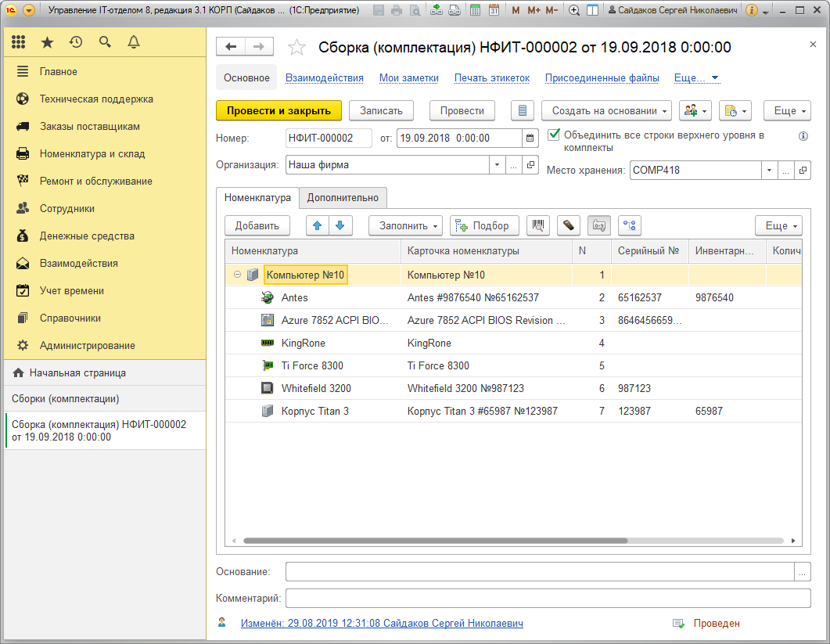Screen dimensions: 830x644
Task: Switch to the Дополнительно tab
Action: tap(343, 197)
